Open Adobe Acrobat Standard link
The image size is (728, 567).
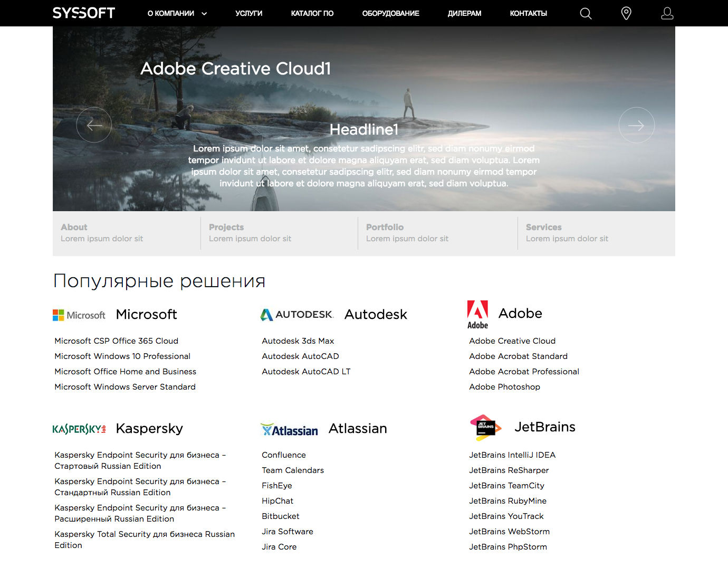519,356
